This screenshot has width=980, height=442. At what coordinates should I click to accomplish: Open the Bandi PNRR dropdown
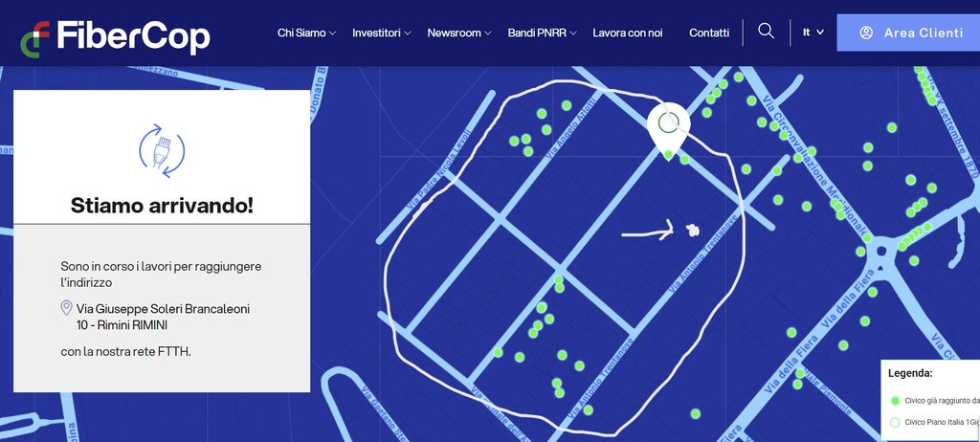(x=542, y=33)
